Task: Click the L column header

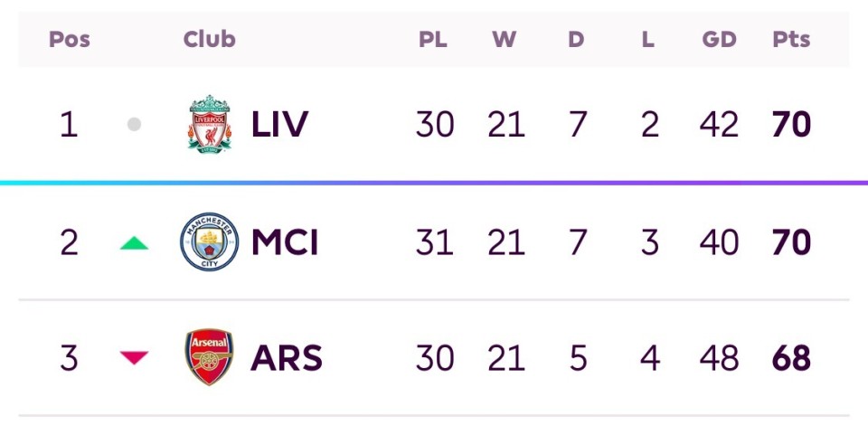Action: [648, 40]
